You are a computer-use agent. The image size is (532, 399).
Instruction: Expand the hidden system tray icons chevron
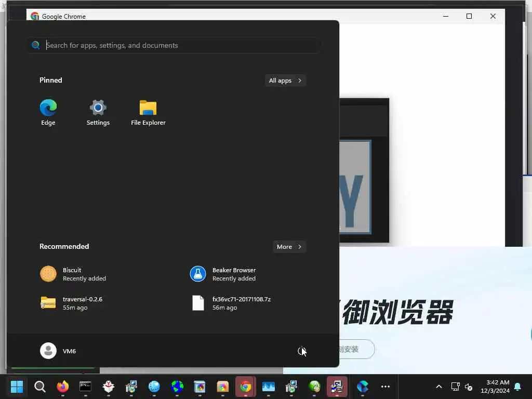point(438,387)
